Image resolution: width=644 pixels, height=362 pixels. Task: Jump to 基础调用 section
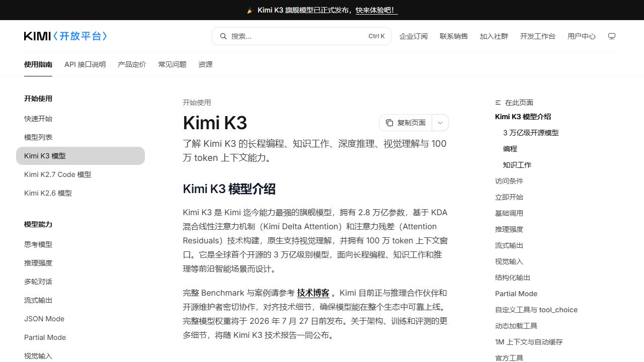pyautogui.click(x=509, y=213)
